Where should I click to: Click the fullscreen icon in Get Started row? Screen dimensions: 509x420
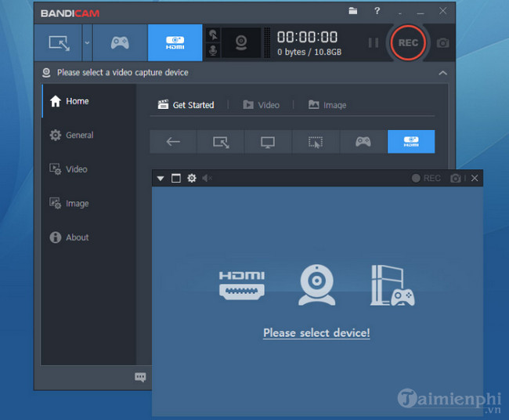(x=268, y=142)
